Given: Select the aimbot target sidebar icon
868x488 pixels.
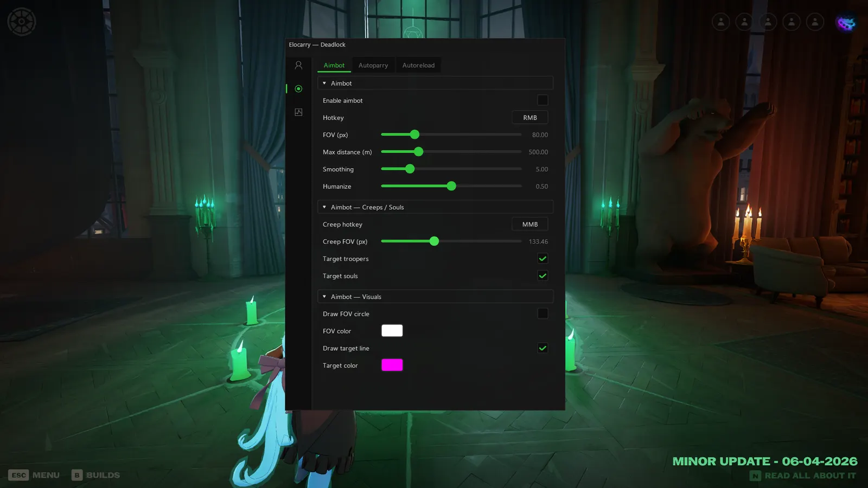Looking at the screenshot, I should (298, 88).
